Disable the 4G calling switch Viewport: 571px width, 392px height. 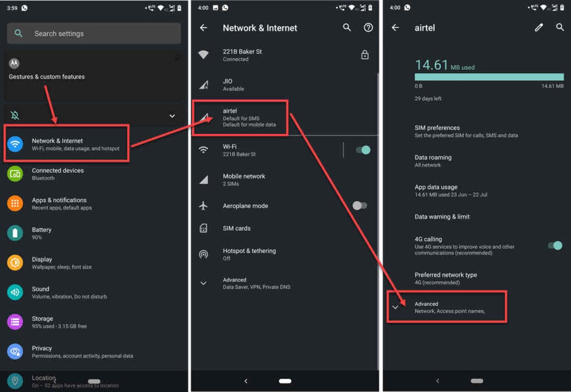[555, 245]
